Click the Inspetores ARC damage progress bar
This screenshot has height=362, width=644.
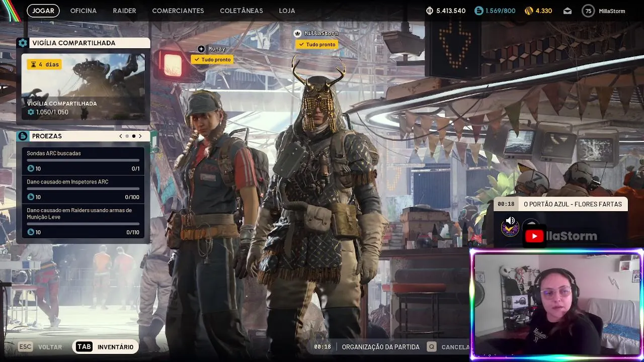pyautogui.click(x=83, y=189)
